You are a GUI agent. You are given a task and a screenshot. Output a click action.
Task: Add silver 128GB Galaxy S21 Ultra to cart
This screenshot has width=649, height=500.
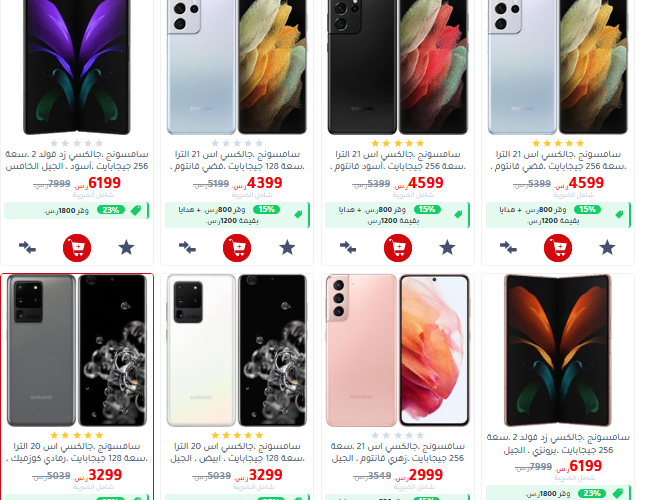click(237, 248)
